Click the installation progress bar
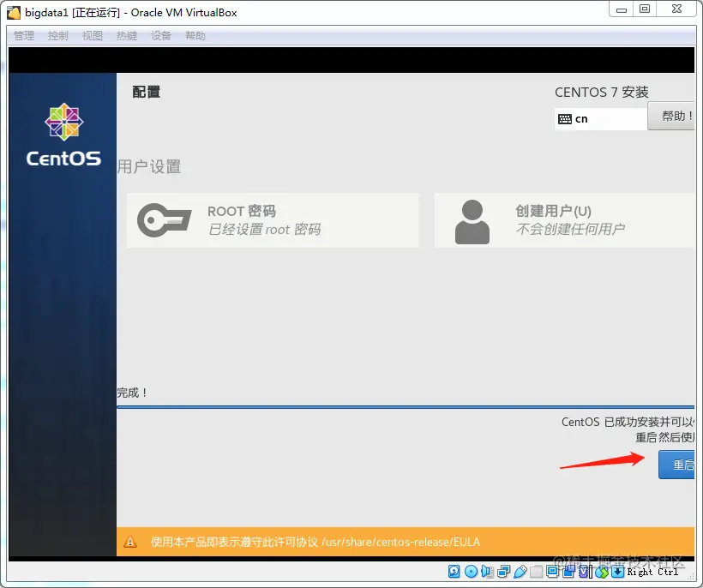 (406, 407)
